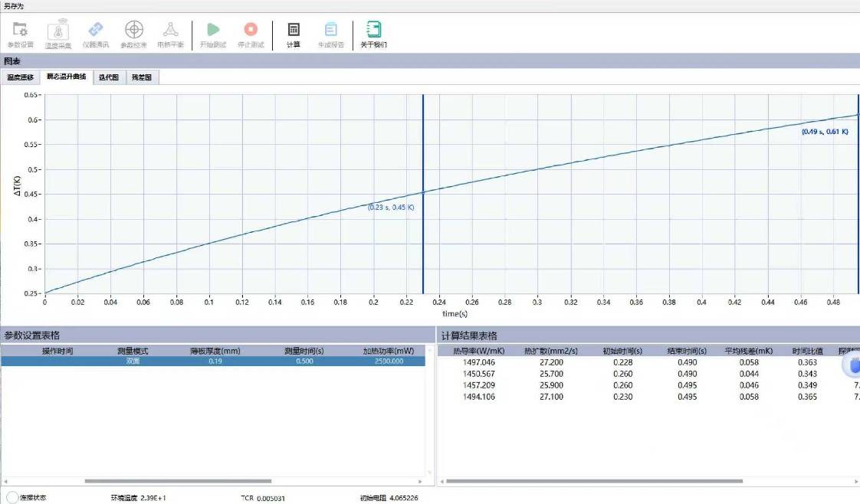
Task: Click the 初始电阻 value 4.065226
Action: coord(404,498)
